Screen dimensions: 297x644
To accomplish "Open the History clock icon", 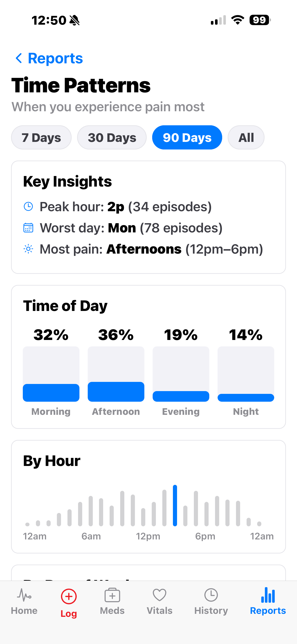I will coord(211,595).
